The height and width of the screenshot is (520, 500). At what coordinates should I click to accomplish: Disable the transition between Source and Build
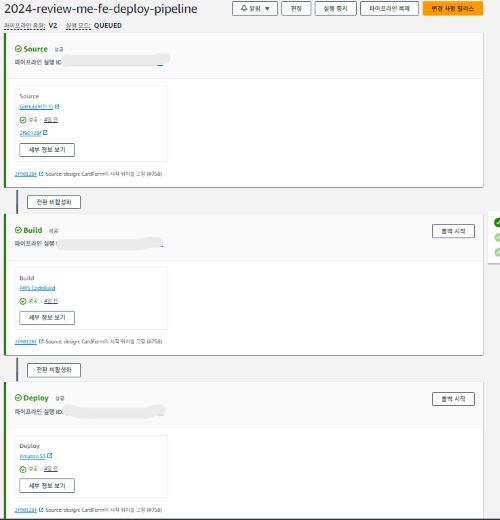[54, 202]
